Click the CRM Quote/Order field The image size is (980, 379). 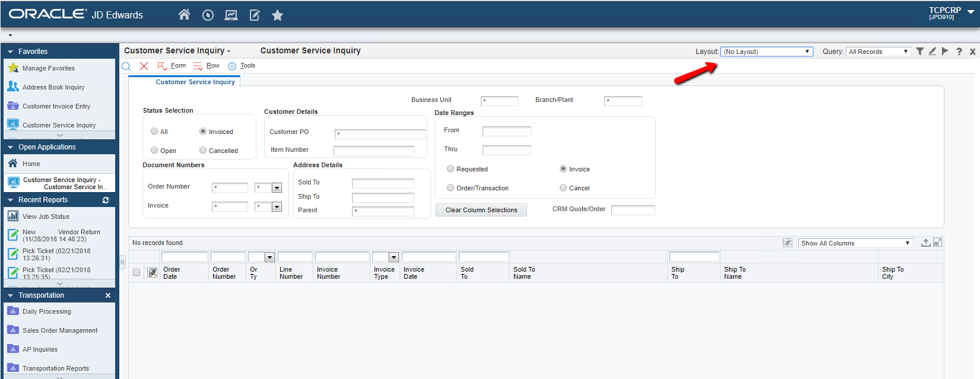coord(633,210)
